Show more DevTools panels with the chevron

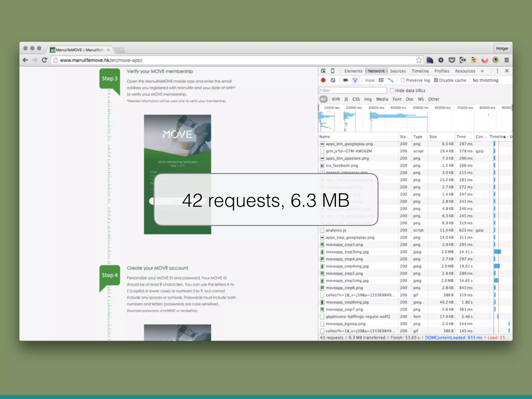tap(482, 71)
